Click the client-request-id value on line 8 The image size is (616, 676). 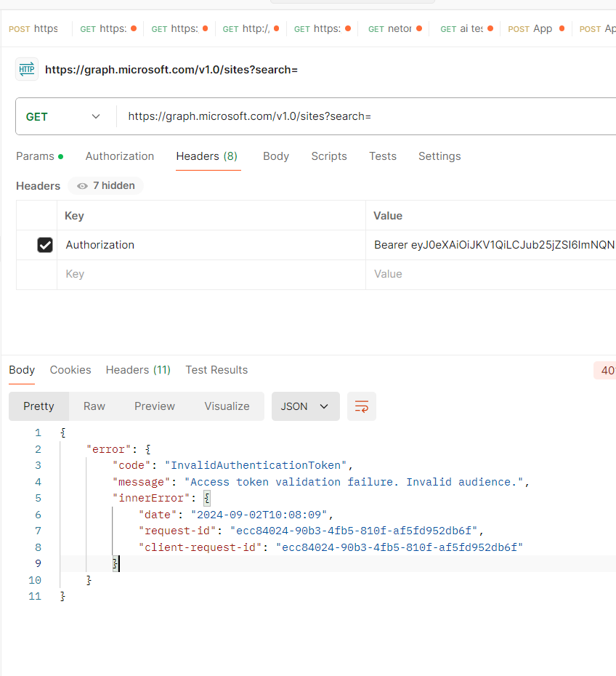click(x=400, y=547)
